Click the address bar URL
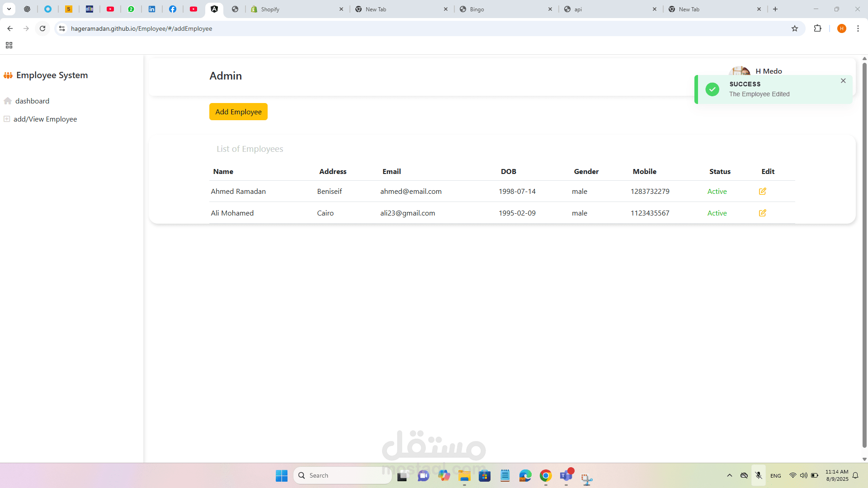This screenshot has height=488, width=868. 141,28
